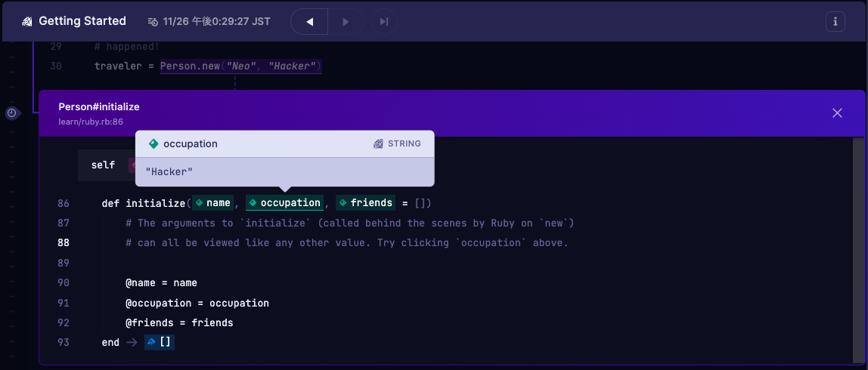This screenshot has width=868, height=370.
Task: Jump to end with skip button
Action: click(384, 22)
